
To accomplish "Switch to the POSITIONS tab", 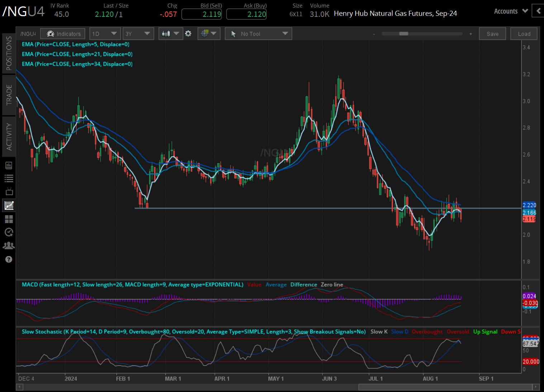I will (x=9, y=53).
